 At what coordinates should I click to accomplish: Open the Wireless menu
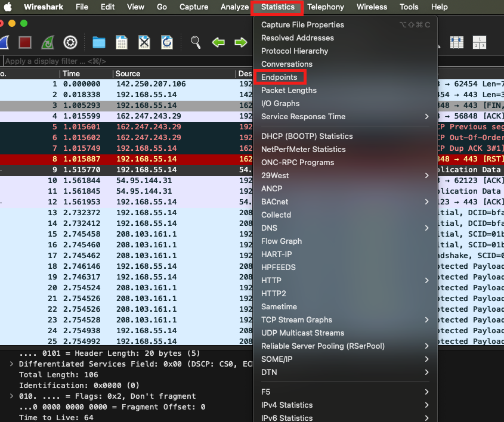(x=372, y=7)
